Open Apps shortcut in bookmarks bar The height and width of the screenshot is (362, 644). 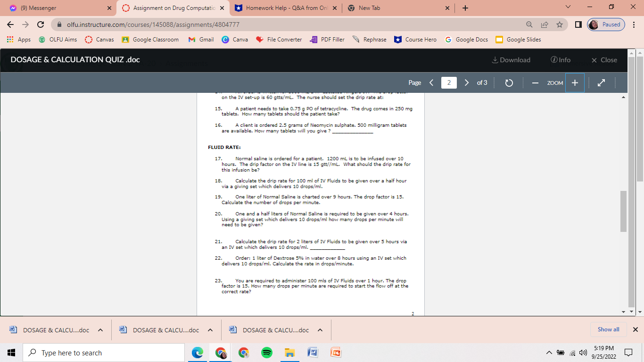[x=19, y=40]
